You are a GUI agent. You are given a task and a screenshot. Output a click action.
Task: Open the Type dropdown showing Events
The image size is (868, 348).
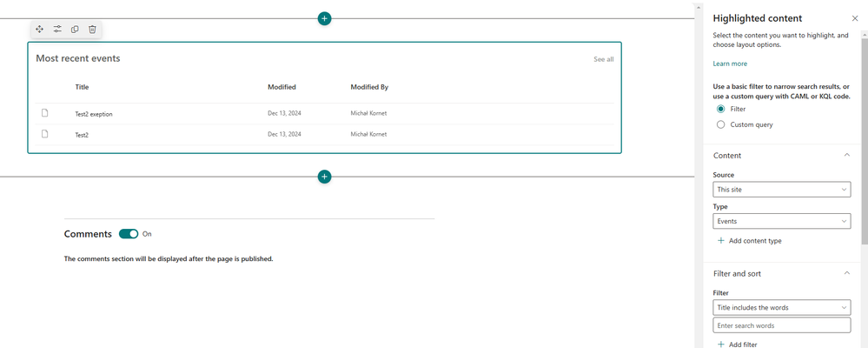pyautogui.click(x=782, y=221)
